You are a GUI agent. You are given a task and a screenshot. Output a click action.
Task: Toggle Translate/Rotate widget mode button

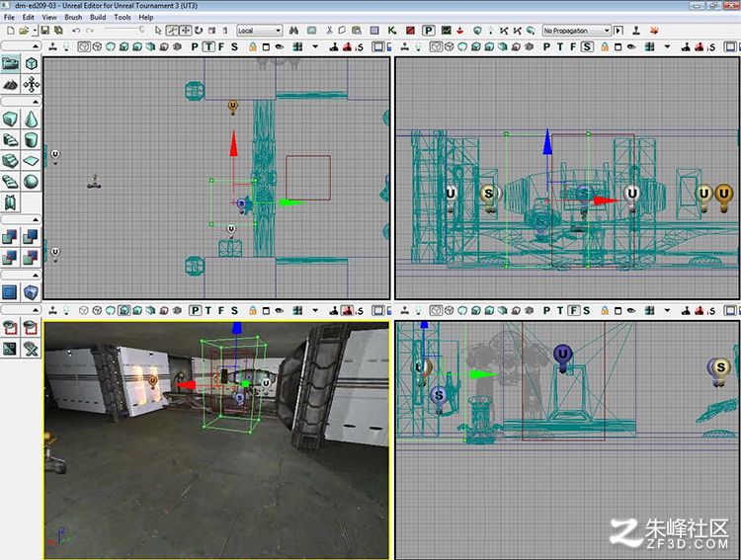[x=173, y=31]
